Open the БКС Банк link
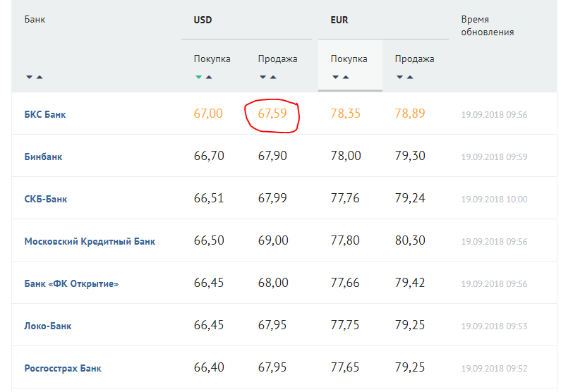The height and width of the screenshot is (392, 561). pos(45,115)
